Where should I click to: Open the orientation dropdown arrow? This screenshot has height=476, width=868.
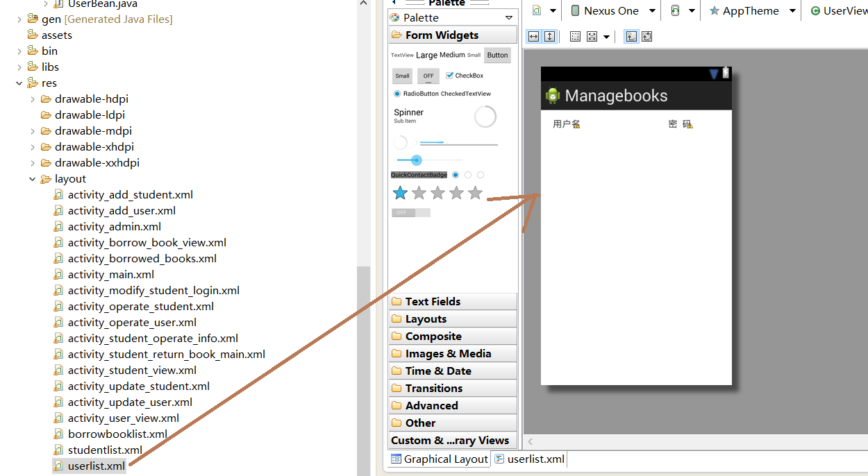(692, 11)
